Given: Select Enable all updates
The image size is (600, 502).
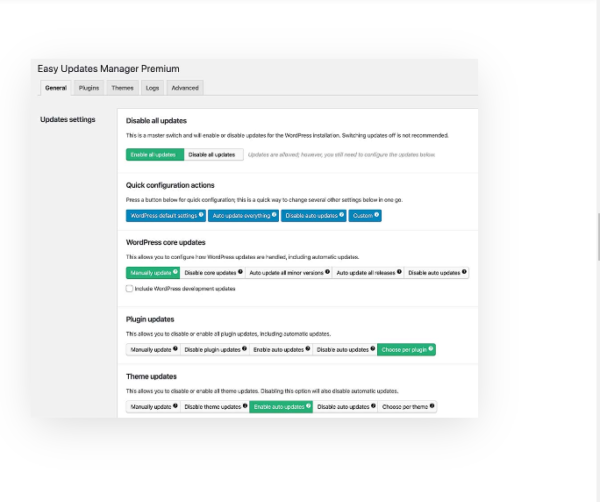Looking at the screenshot, I should [x=155, y=155].
